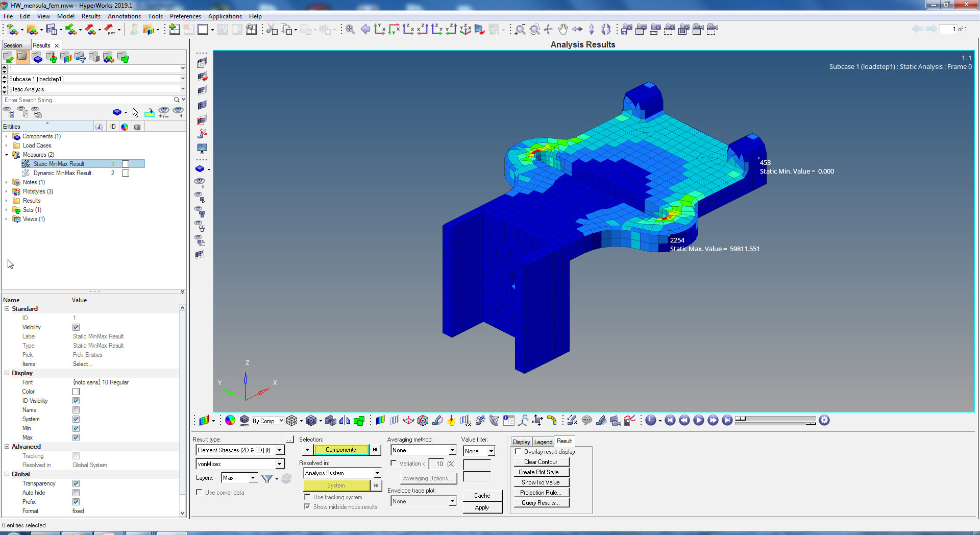Click the color wheel entity attributes icon
The height and width of the screenshot is (535, 980).
click(230, 421)
